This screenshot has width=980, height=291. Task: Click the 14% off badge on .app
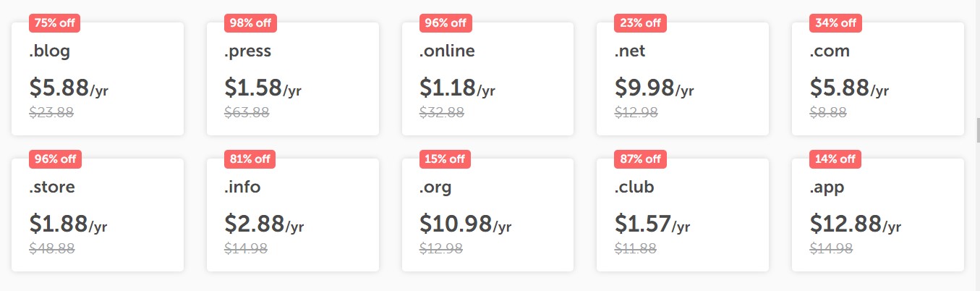pos(835,159)
